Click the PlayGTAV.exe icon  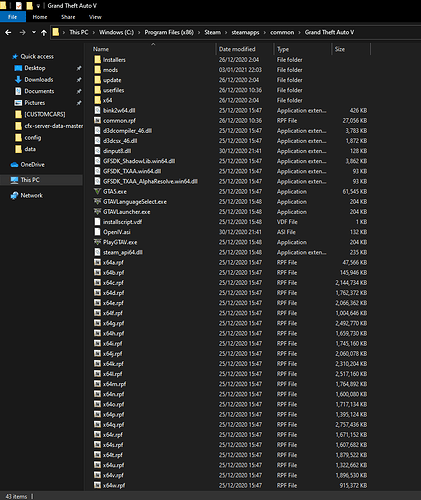(x=97, y=242)
